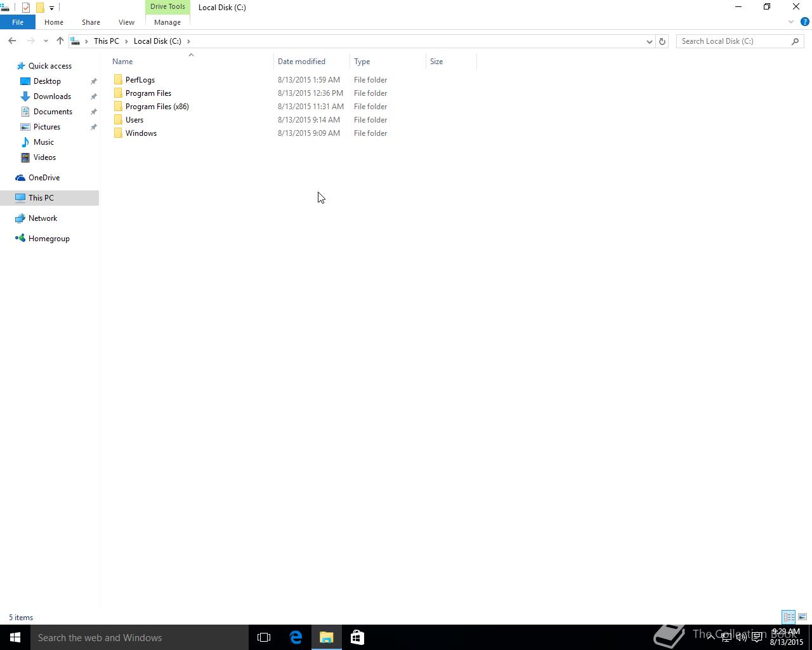This screenshot has width=812, height=650.
Task: Refresh the Local Disk (C:) view
Action: pos(662,41)
